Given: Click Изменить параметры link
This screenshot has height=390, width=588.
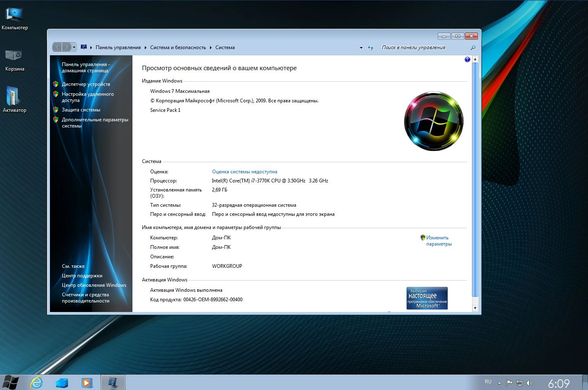Looking at the screenshot, I should 439,241.
